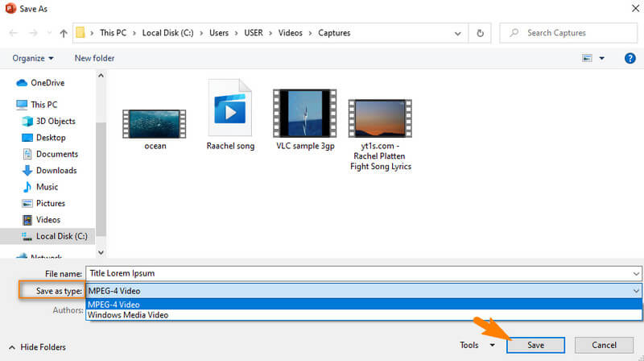Click the Save button

pyautogui.click(x=535, y=346)
